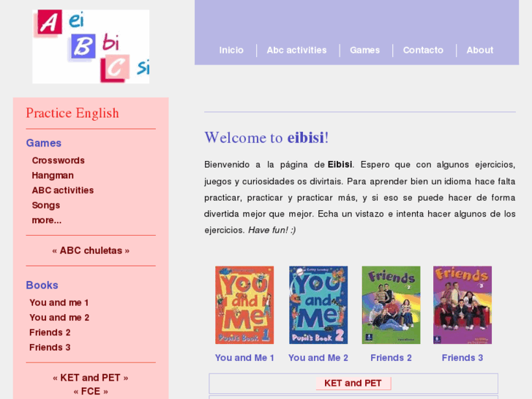
Task: Open the « FCE » sidebar link
Action: pos(91,391)
